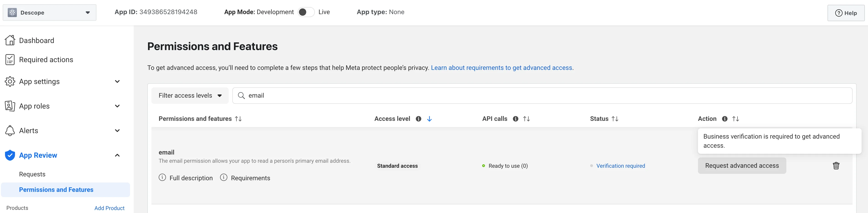Switch to Permissions and Features
Screen dimensions: 868x213
coord(56,189)
